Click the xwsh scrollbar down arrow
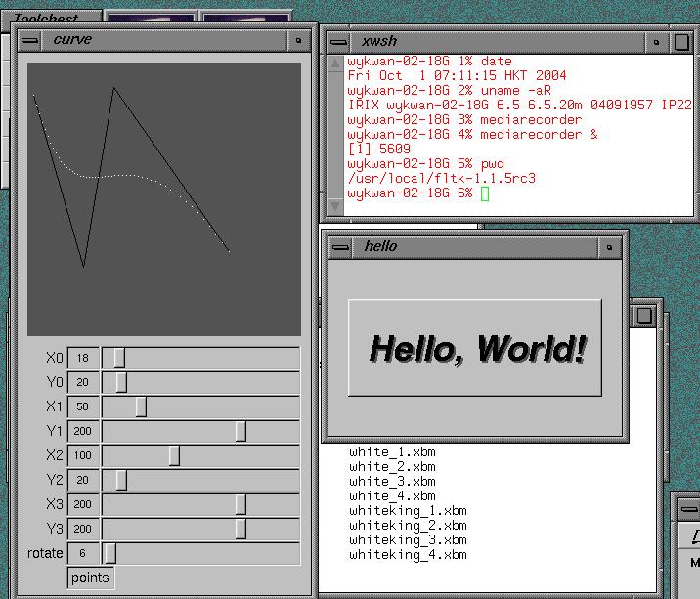The image size is (700, 599). pyautogui.click(x=335, y=205)
